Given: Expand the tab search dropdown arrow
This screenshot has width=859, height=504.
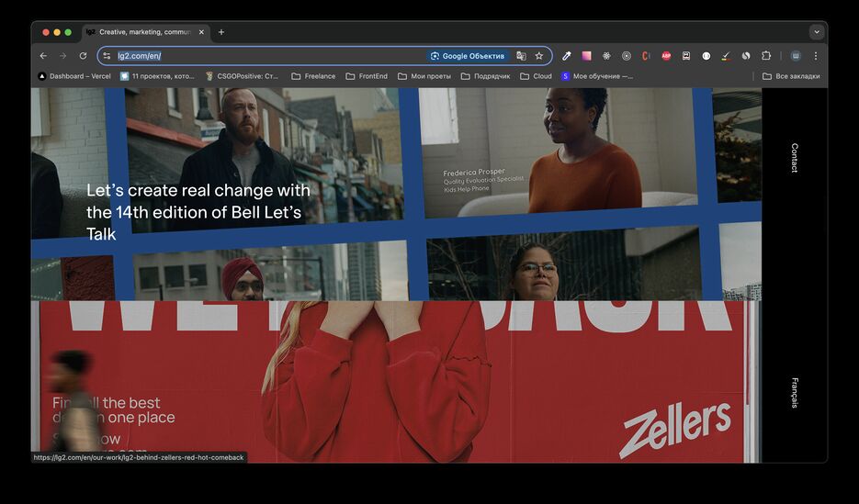Looking at the screenshot, I should point(816,32).
